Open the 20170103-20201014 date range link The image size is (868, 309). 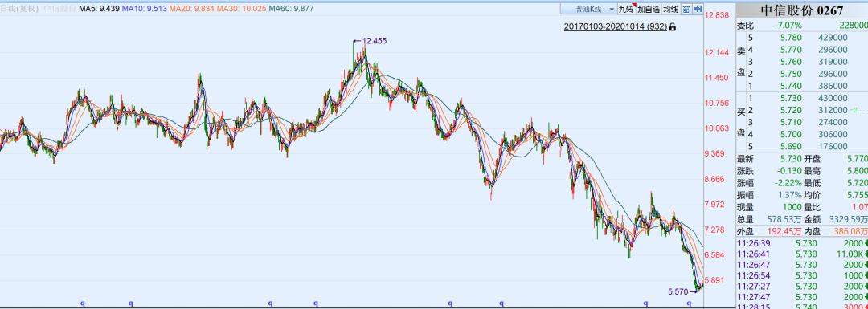click(x=616, y=26)
